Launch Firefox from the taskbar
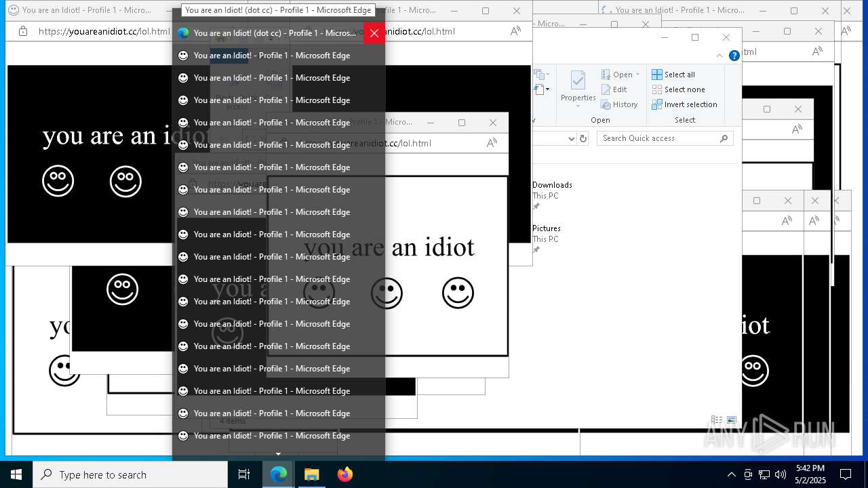The image size is (868, 488). [x=344, y=474]
